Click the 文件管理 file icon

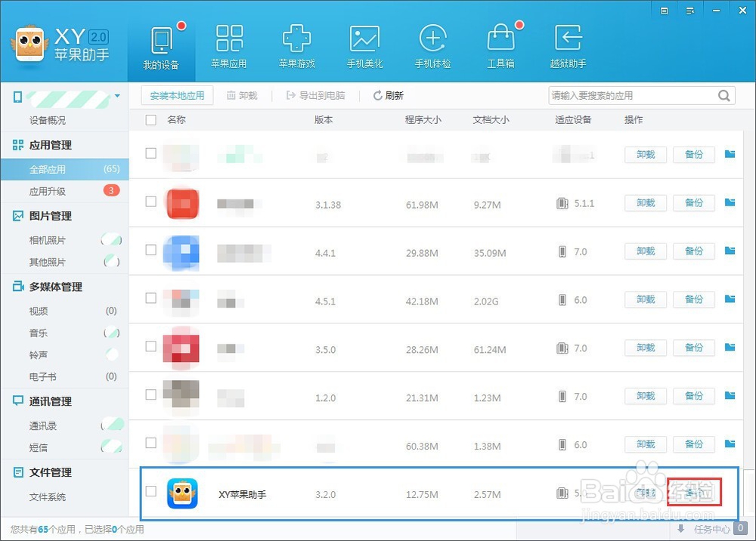pyautogui.click(x=18, y=472)
